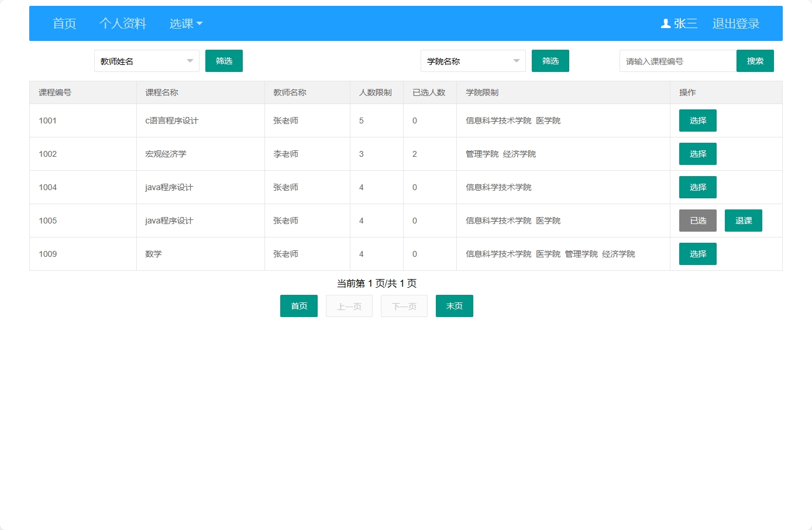Click the 筛选 button for college filter

(550, 61)
